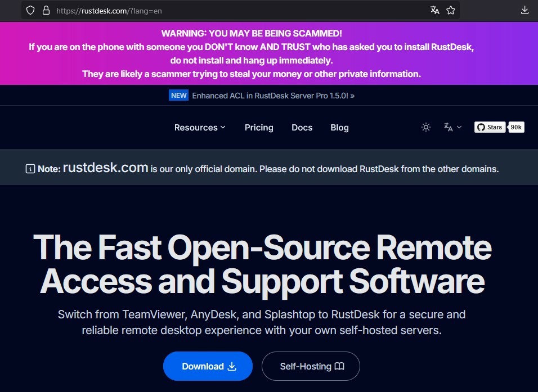Open the Docs menu item
The image size is (538, 392).
(302, 128)
